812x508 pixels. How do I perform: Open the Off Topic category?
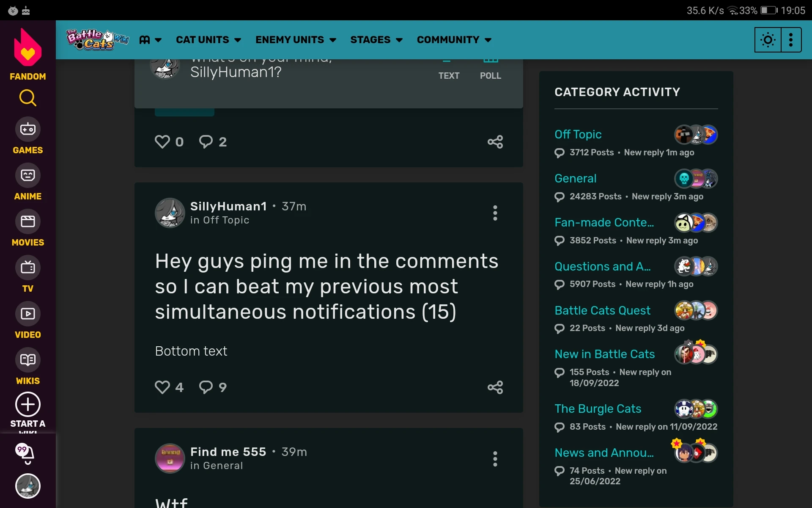pos(578,134)
